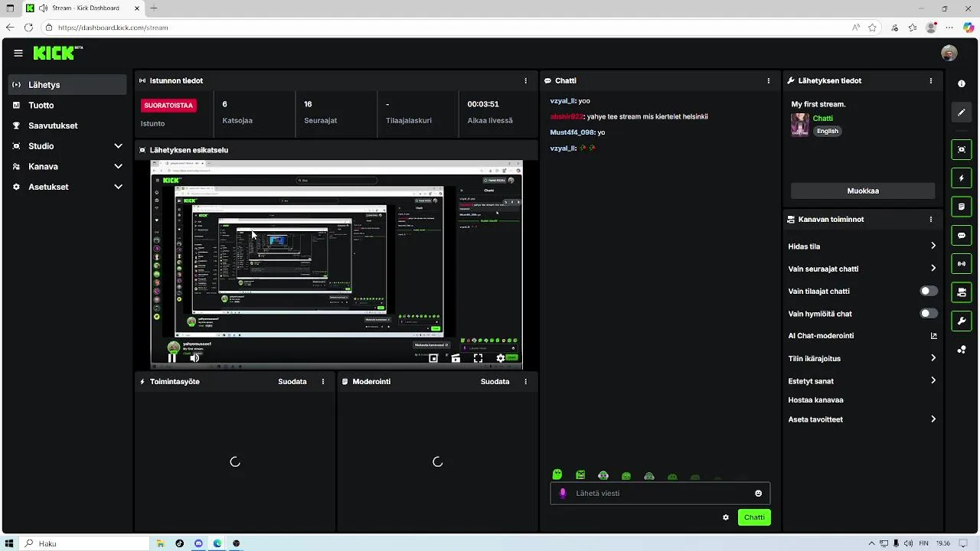This screenshot has height=551, width=980.
Task: Open Estetyt sanat options chevron
Action: click(933, 380)
